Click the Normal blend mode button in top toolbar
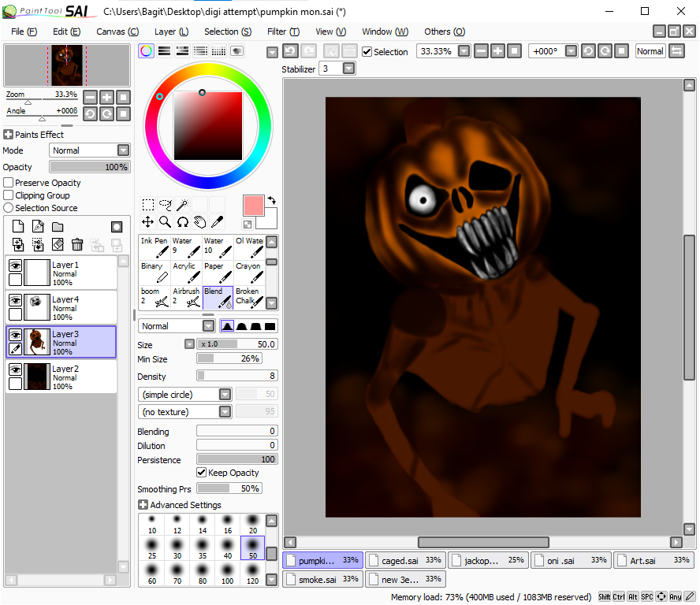The height and width of the screenshot is (605, 700). [x=650, y=51]
